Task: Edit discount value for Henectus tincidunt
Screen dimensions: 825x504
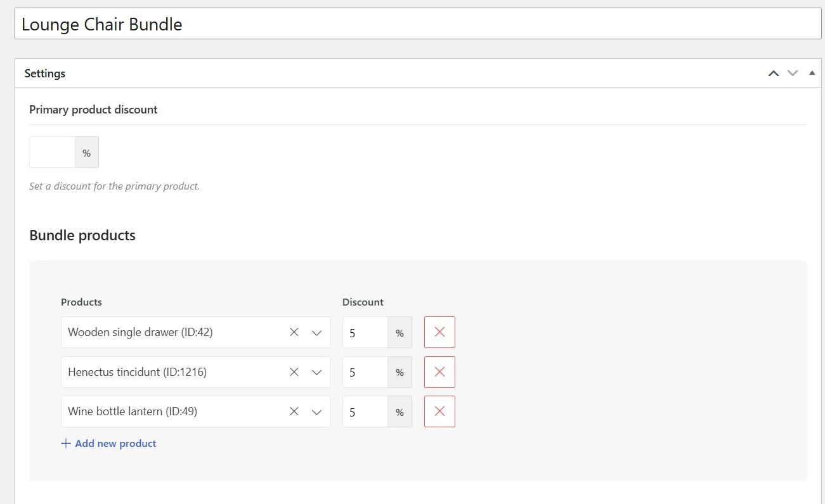Action: point(365,372)
